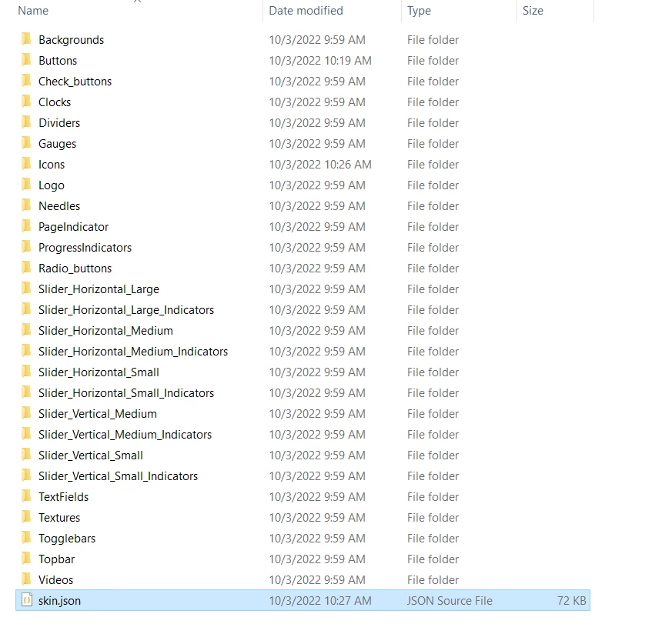Click the PageIndicator folder icon
This screenshot has height=634, width=672.
click(x=26, y=226)
